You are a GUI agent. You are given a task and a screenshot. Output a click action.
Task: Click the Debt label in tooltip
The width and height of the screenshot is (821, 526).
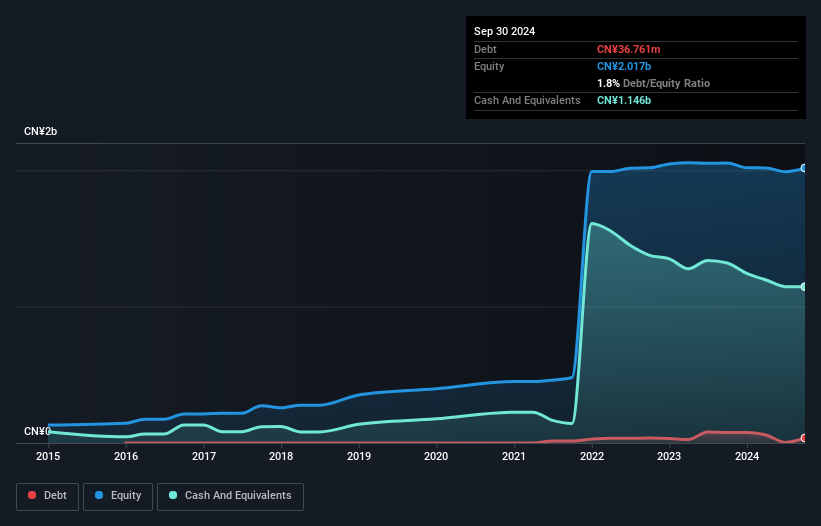tap(485, 49)
